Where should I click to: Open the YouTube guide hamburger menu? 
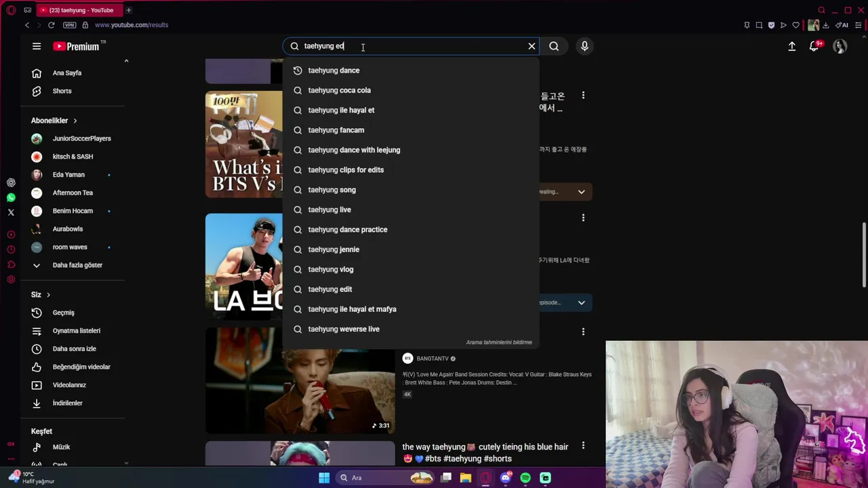tap(37, 46)
